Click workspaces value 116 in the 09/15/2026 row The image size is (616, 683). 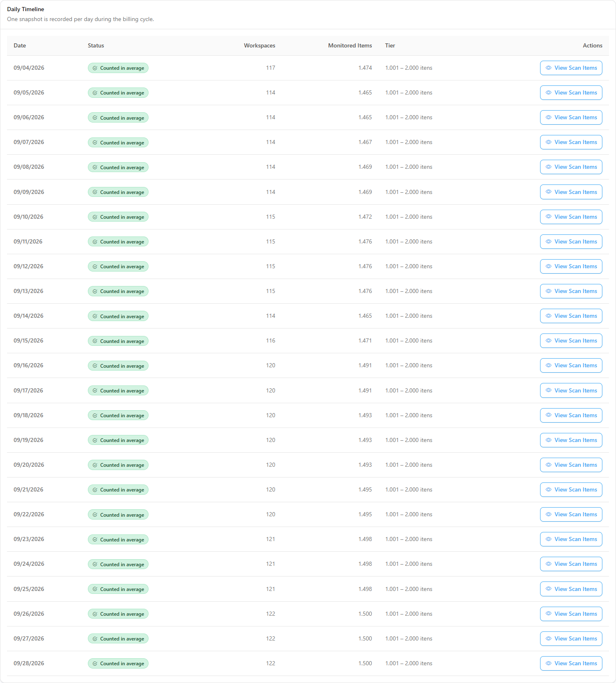point(271,340)
